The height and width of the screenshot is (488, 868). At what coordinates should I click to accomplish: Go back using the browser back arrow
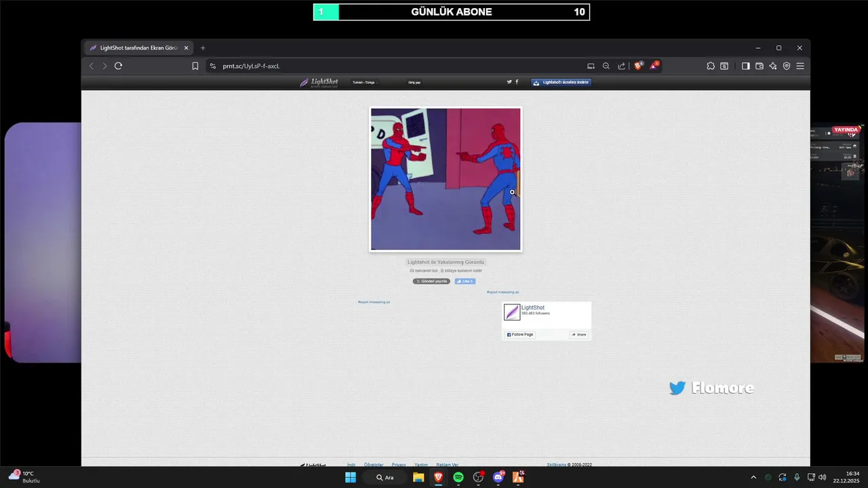coord(92,66)
